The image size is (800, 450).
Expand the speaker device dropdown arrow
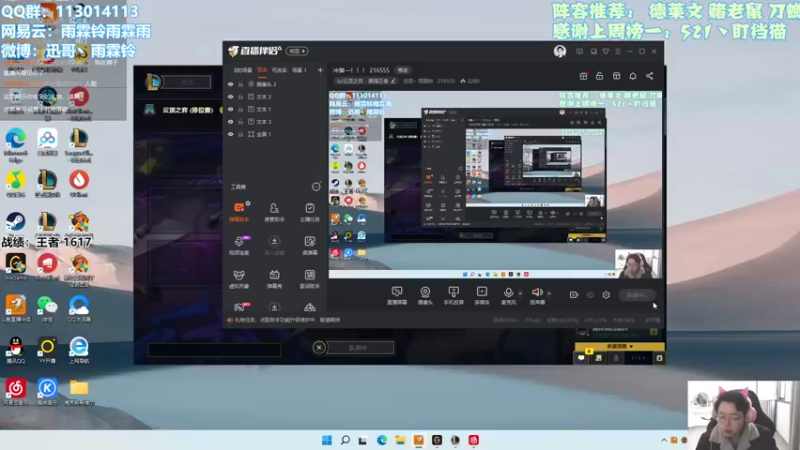click(x=549, y=293)
